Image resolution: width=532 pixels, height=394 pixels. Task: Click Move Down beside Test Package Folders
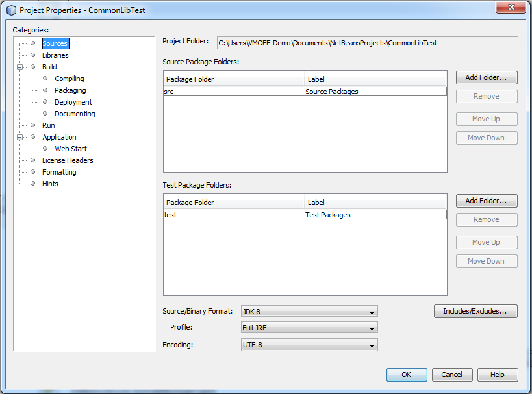click(x=487, y=262)
